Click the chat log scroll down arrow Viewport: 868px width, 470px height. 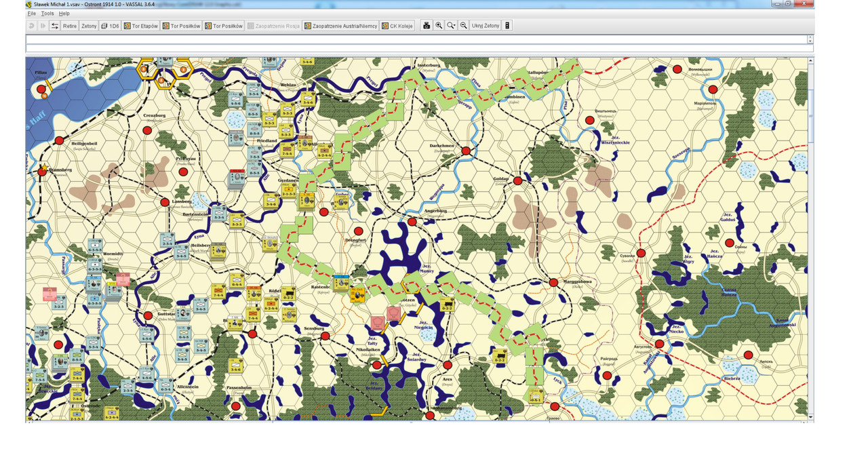(x=810, y=42)
